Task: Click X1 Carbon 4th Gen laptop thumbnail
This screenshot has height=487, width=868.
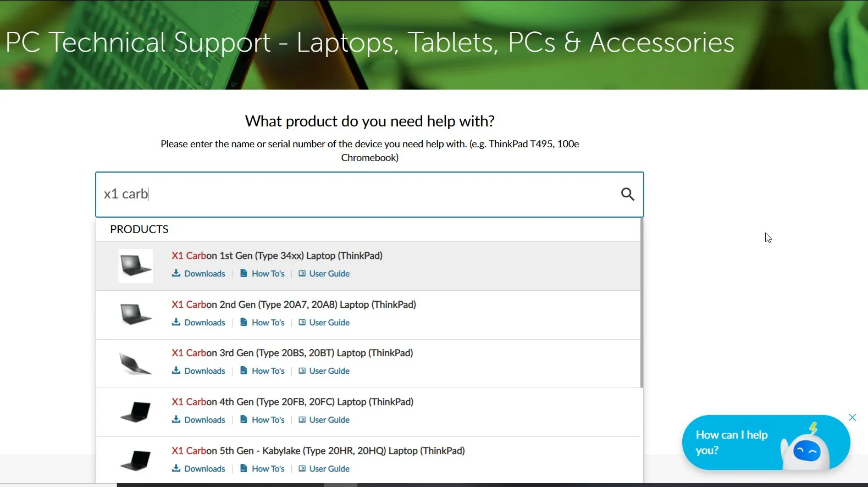Action: coord(136,412)
